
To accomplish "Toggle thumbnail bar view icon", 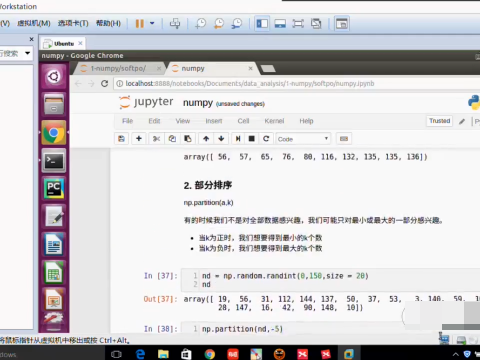I will pos(280,24).
